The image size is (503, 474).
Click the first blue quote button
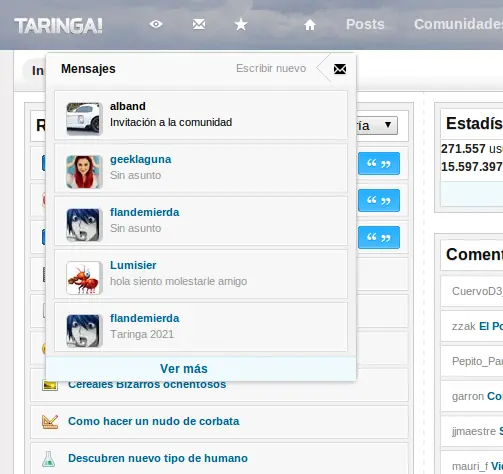(x=379, y=163)
